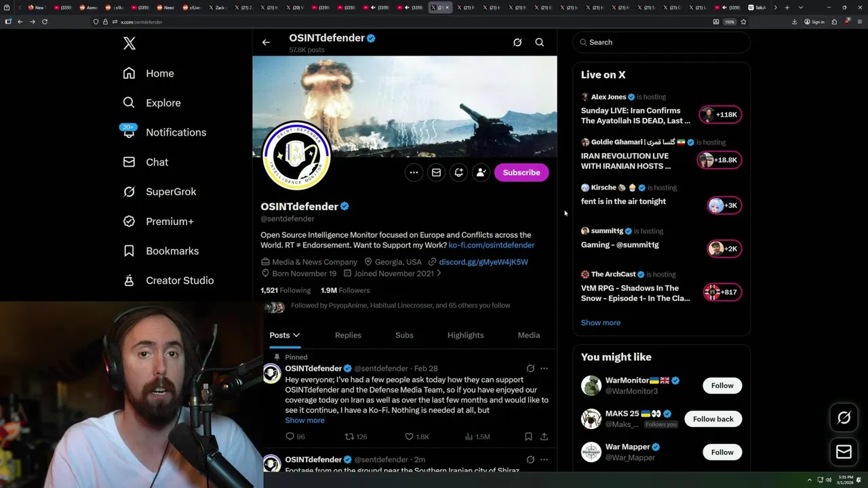
Task: View analytics of pinned post
Action: click(477, 437)
